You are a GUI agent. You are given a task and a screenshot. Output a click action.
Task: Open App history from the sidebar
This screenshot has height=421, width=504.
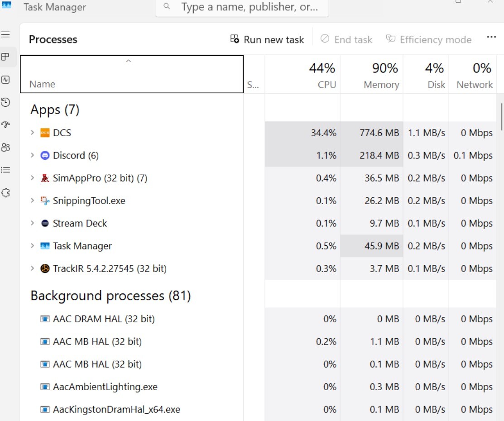tap(5, 102)
